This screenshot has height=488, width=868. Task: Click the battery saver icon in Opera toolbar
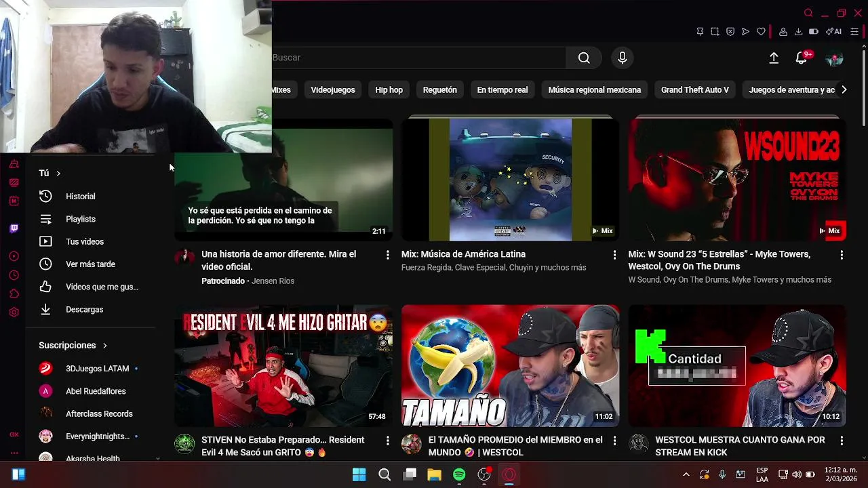(x=814, y=31)
